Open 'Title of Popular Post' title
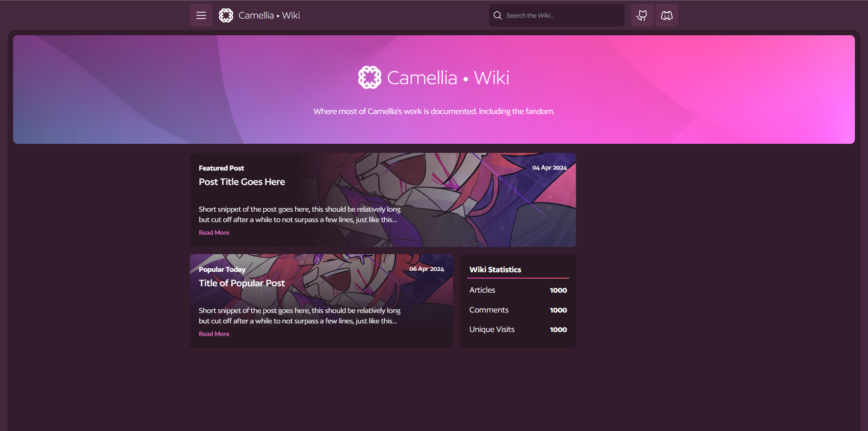The width and height of the screenshot is (868, 431). 242,283
